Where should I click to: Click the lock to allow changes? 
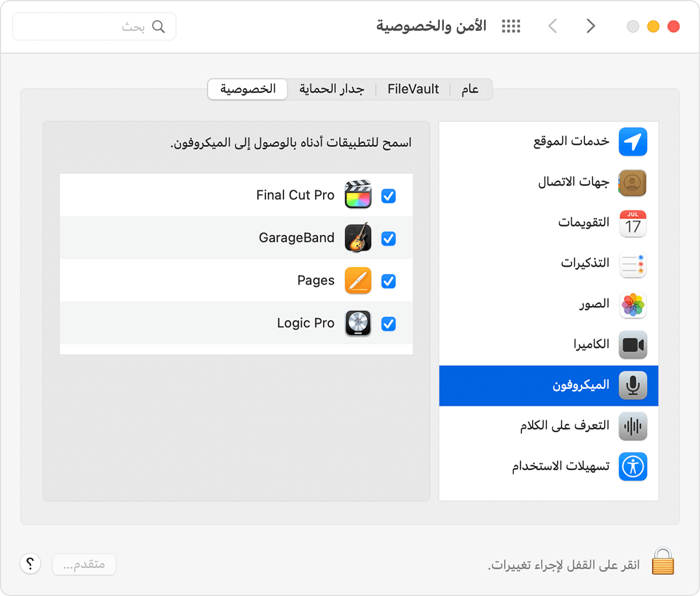pos(662,563)
